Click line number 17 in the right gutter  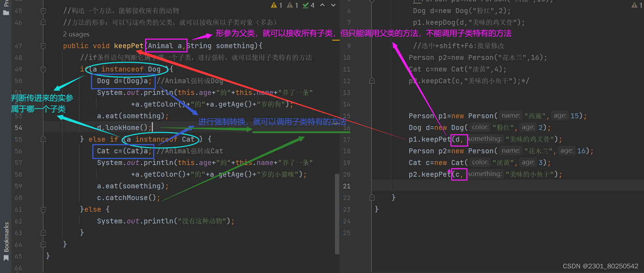pyautogui.click(x=347, y=140)
